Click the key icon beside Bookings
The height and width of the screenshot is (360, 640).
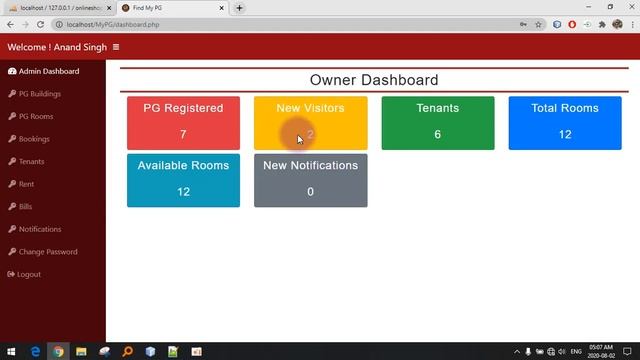click(x=12, y=139)
